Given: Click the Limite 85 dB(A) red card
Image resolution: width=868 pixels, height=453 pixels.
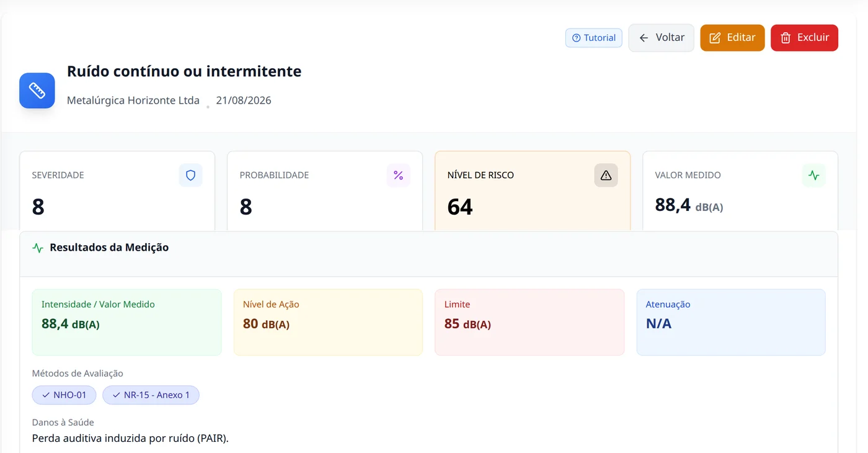Looking at the screenshot, I should (x=529, y=322).
